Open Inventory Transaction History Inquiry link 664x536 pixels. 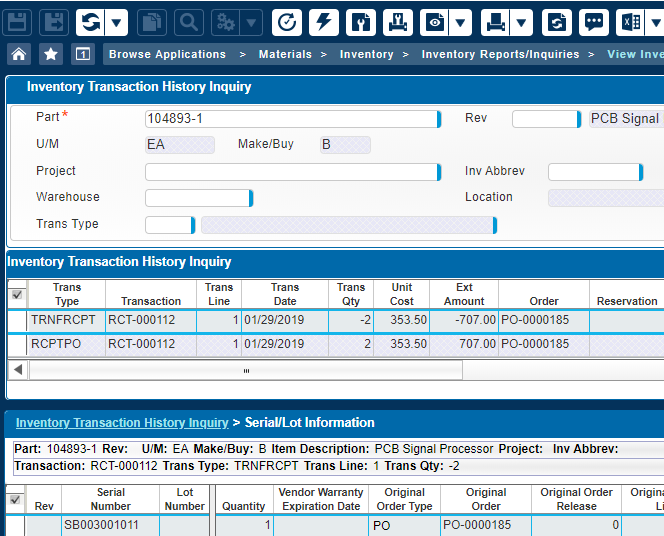(x=122, y=423)
